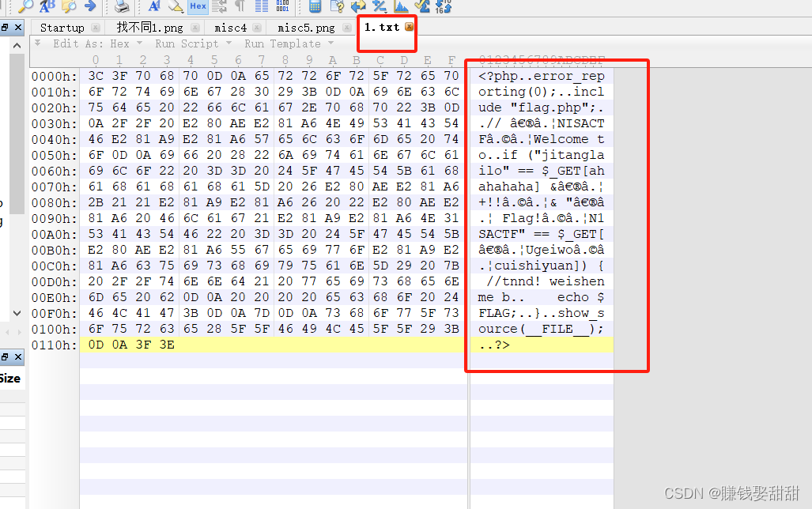
Task: Click the blue Goto arrow icon
Action: (90, 6)
